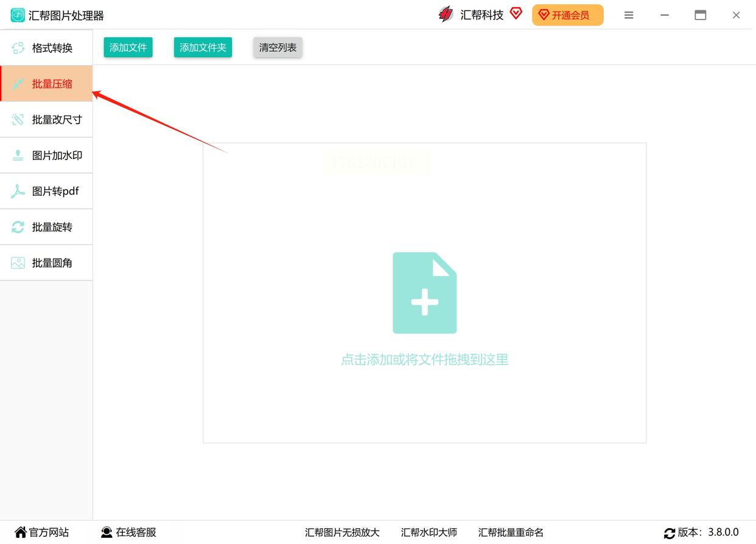Click the 版本: 3.8.0.0 version text
The image size is (756, 544).
click(708, 532)
